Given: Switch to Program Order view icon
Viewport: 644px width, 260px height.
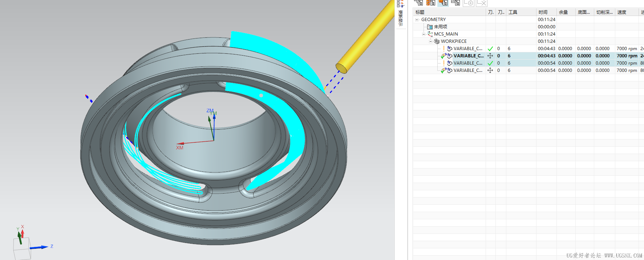Looking at the screenshot, I should 418,3.
